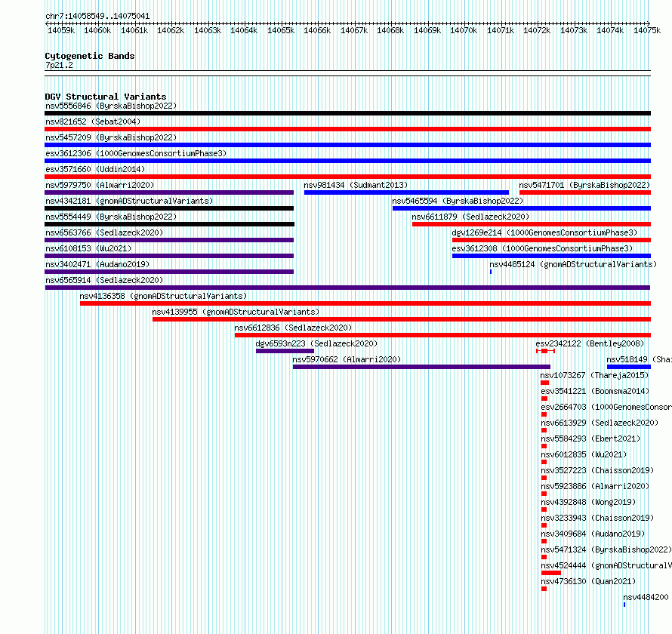The width and height of the screenshot is (672, 634).
Task: Click the Cytogenetic Bands track title
Action: (x=90, y=56)
